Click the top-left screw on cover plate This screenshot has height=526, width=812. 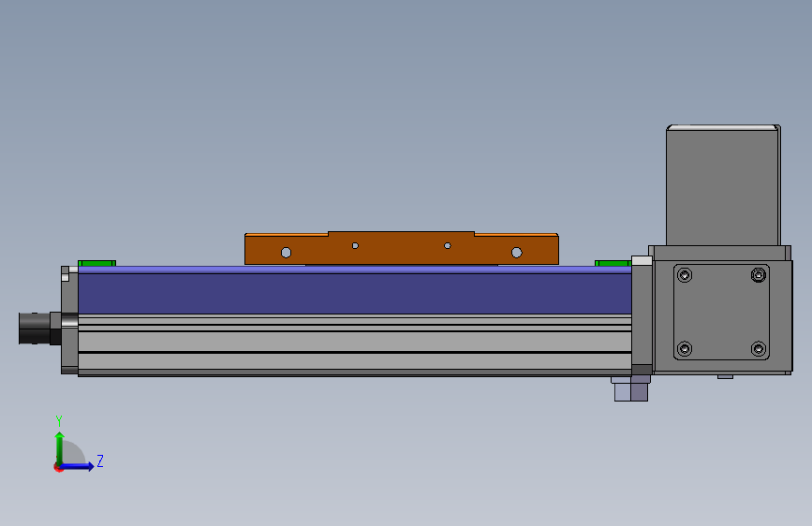[685, 275]
